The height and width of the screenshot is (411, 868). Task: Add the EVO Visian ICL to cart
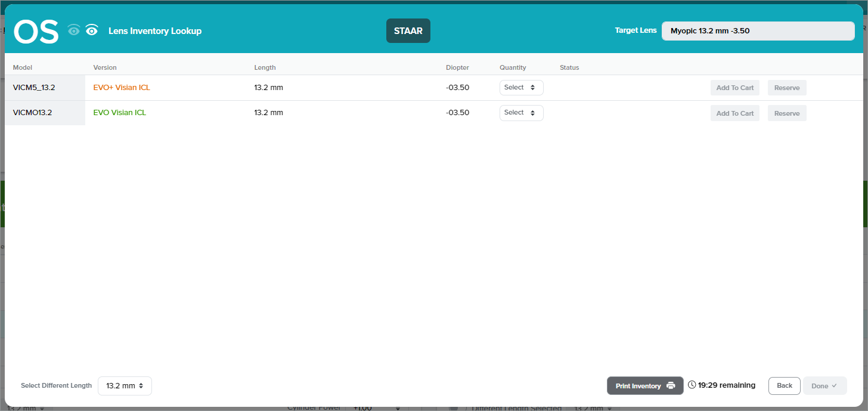[734, 113]
